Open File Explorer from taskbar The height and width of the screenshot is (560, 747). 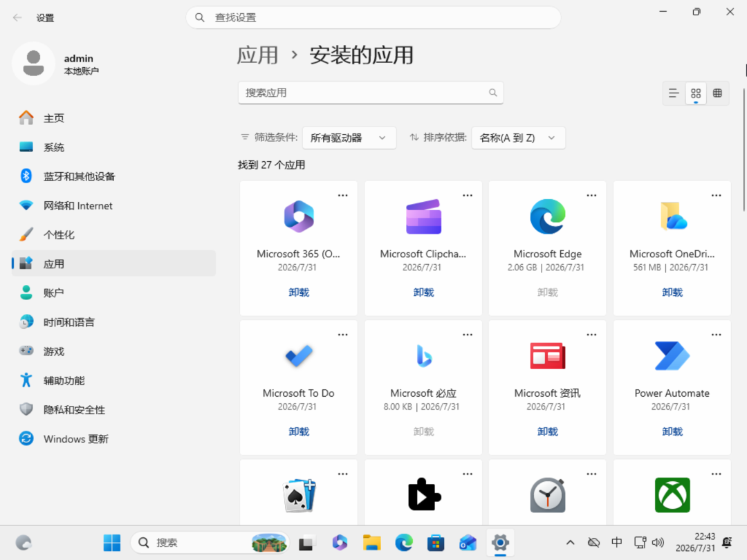coord(371,543)
